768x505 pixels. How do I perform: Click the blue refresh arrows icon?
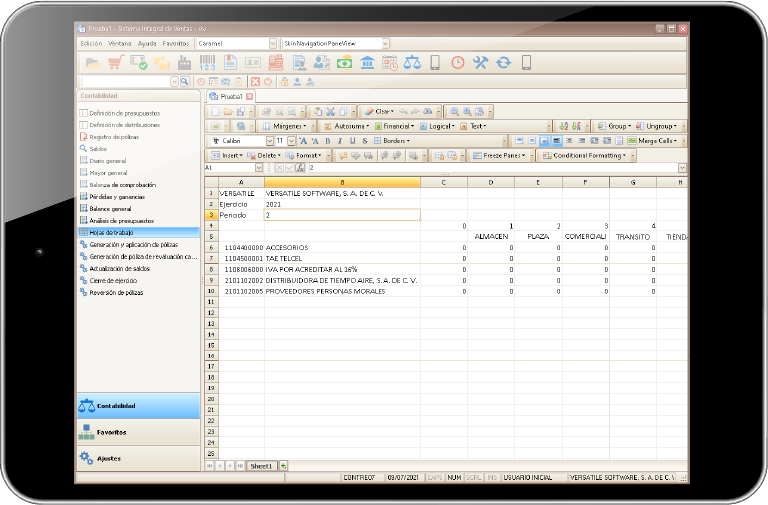click(503, 63)
